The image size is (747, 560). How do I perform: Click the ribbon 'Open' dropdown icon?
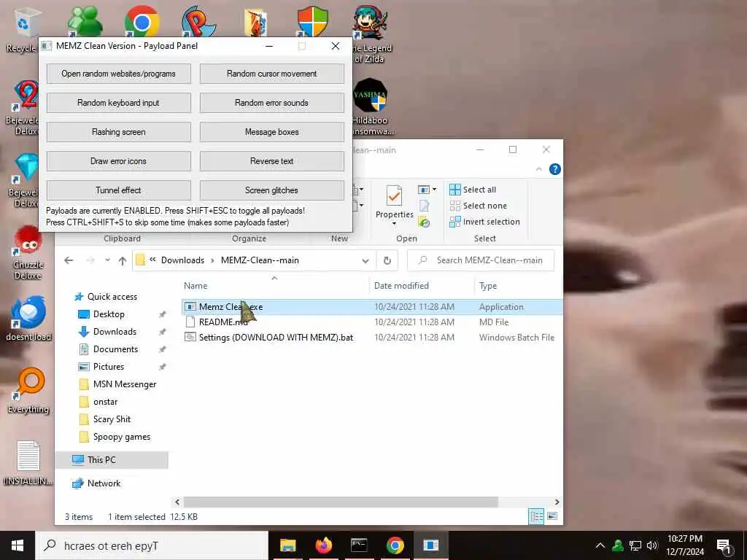click(x=427, y=190)
